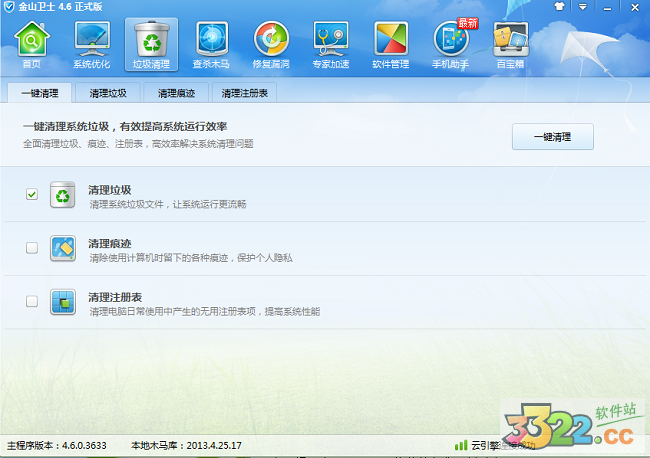
Task: Click the 清理注册表 row title text
Action: [x=115, y=297]
